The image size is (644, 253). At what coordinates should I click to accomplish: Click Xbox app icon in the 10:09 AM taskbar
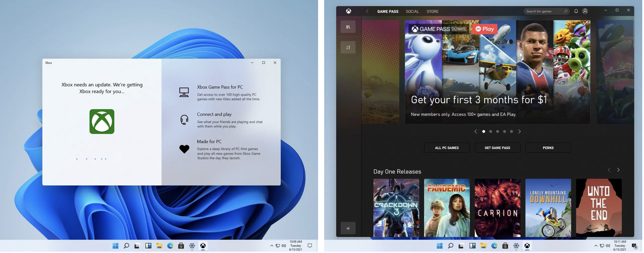click(204, 247)
